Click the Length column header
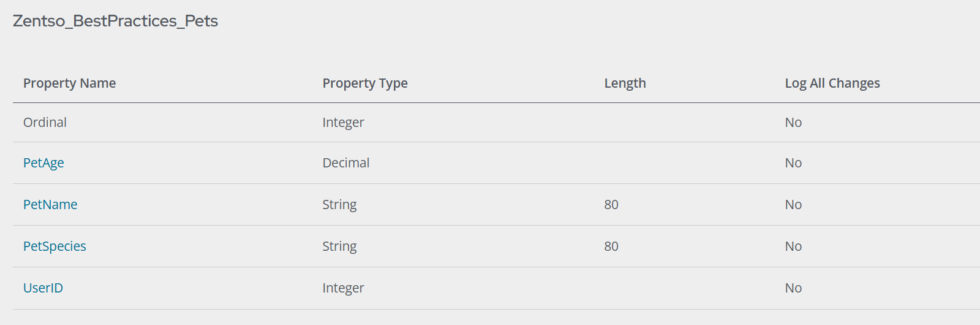Screen dimensions: 980x325 [x=625, y=83]
